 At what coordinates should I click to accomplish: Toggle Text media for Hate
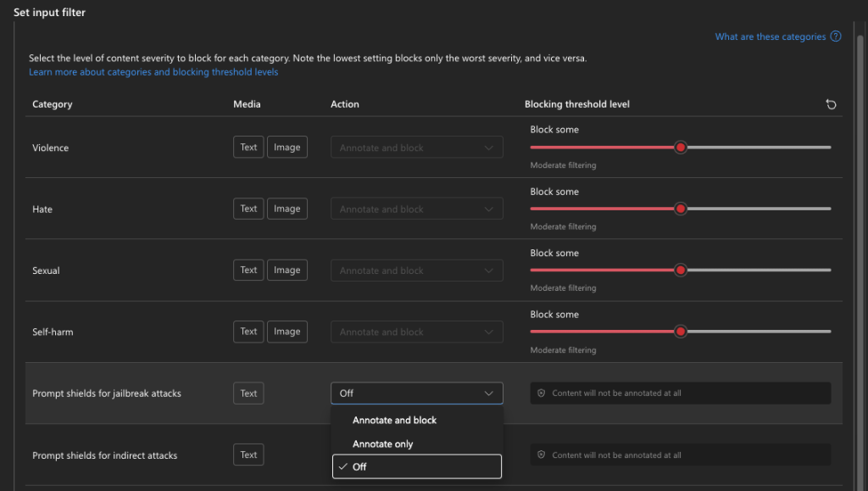[x=248, y=209]
